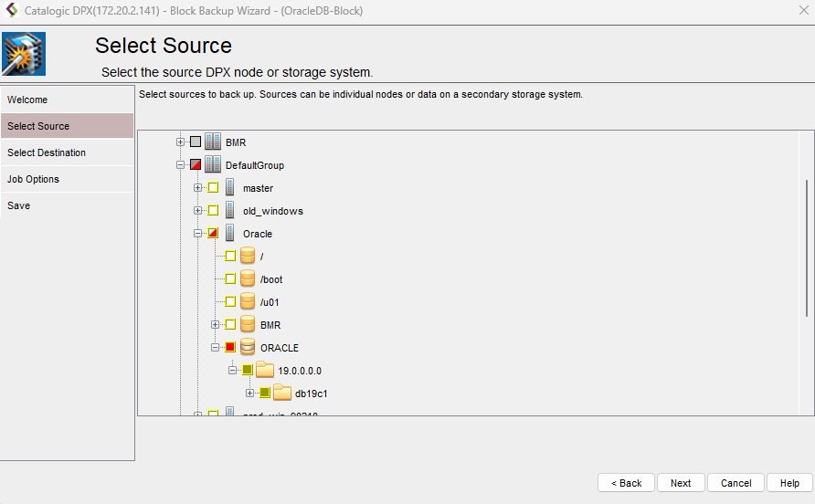Click the ORACLE database icon
Image resolution: width=815 pixels, height=504 pixels.
tap(248, 348)
